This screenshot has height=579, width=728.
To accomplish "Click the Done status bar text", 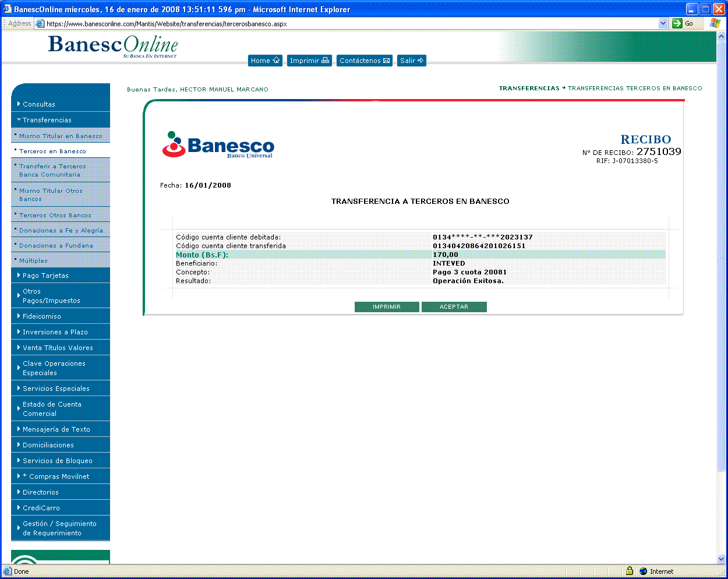I will pyautogui.click(x=22, y=571).
